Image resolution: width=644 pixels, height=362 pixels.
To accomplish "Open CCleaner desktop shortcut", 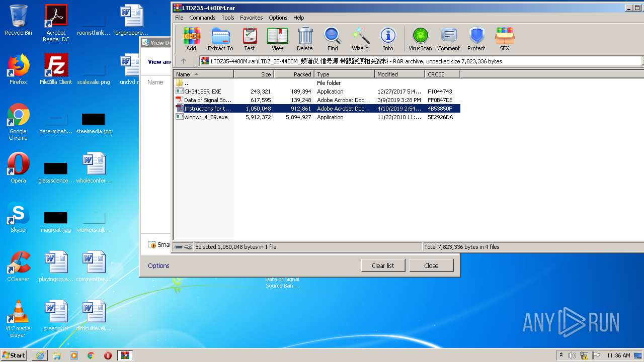I will (x=18, y=266).
